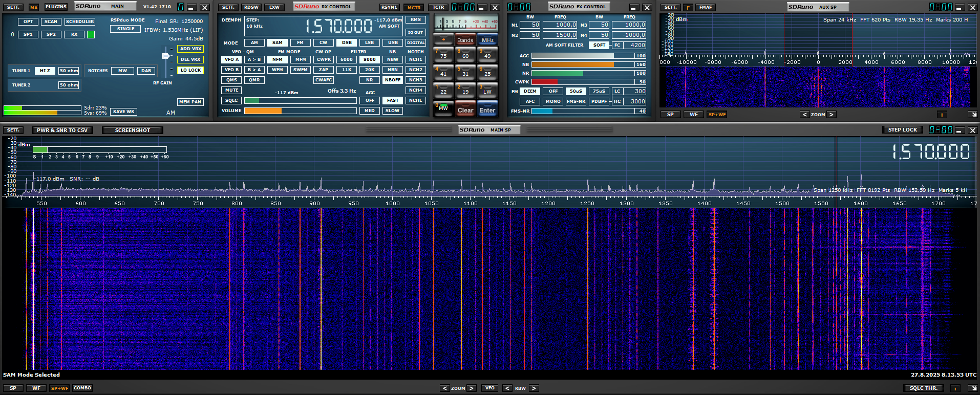Screen dimensions: 980x395
Task: Click the RF GAIN slider handle
Action: pyautogui.click(x=166, y=56)
